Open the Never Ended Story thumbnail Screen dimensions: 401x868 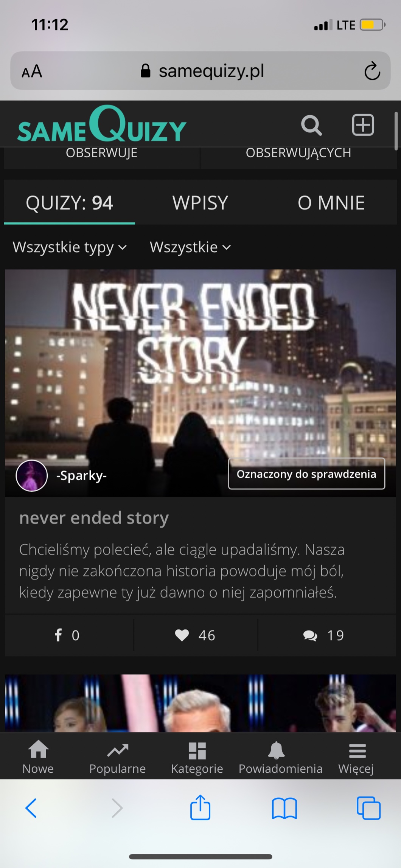pos(201,383)
